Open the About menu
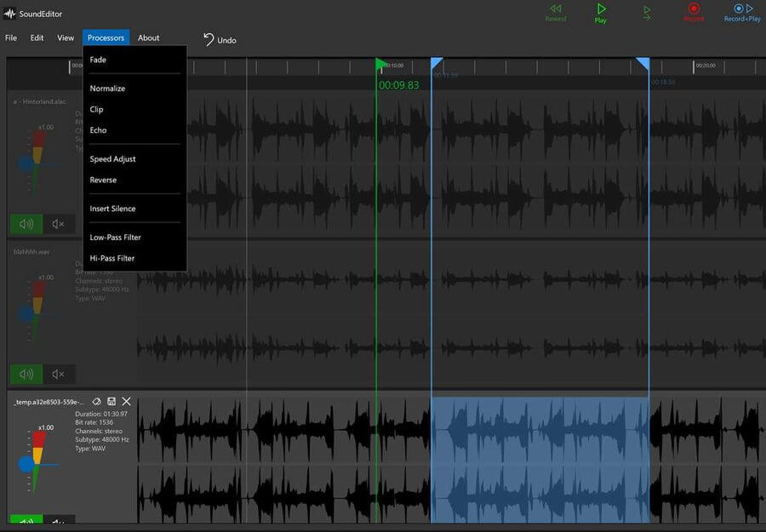This screenshot has width=766, height=532. (x=148, y=37)
